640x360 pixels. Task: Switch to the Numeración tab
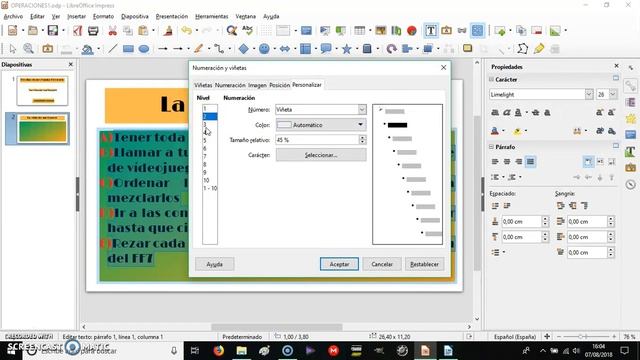[x=230, y=85]
